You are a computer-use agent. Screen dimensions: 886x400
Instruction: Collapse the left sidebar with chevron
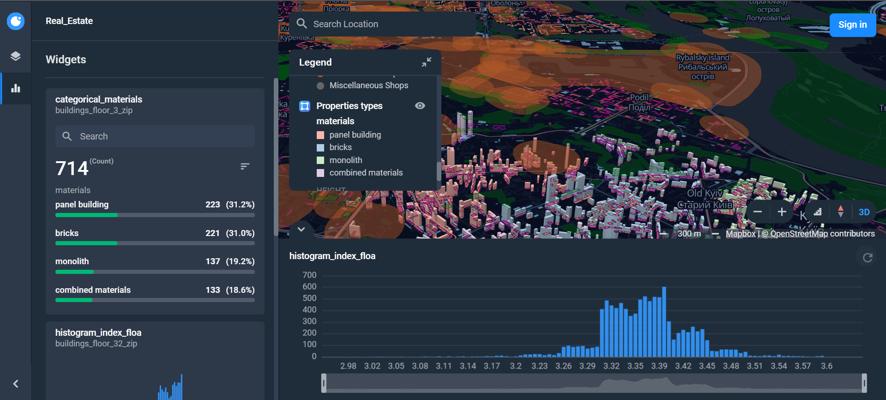point(16,384)
